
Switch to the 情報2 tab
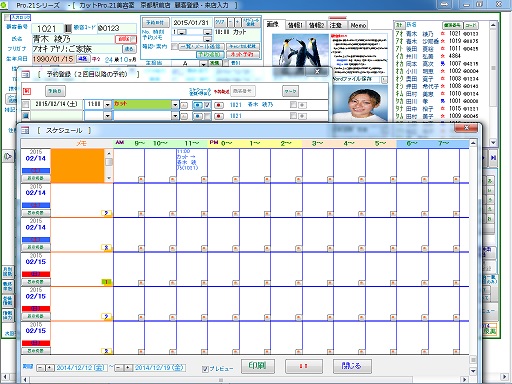point(316,25)
